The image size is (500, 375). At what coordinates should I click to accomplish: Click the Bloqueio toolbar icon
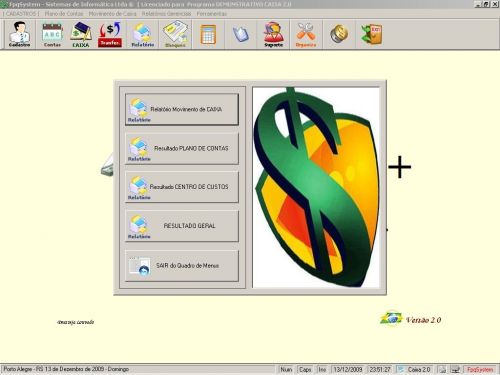tap(175, 34)
